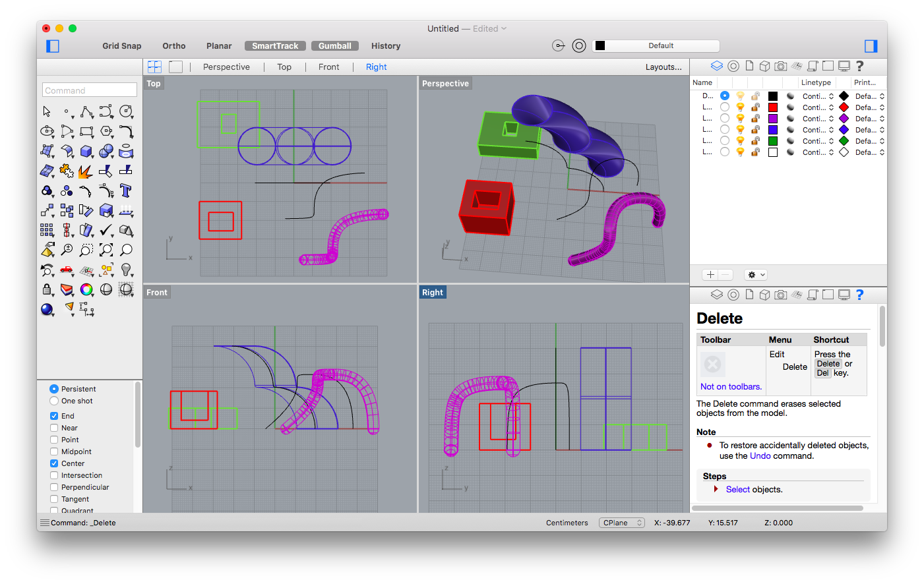The width and height of the screenshot is (924, 584).
Task: Open the Layers tab in the lower panel
Action: (x=717, y=295)
